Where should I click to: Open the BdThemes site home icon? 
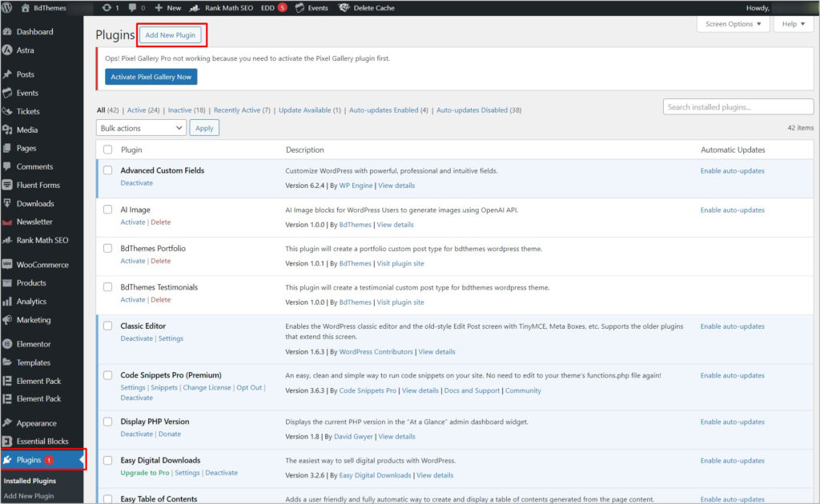(25, 8)
